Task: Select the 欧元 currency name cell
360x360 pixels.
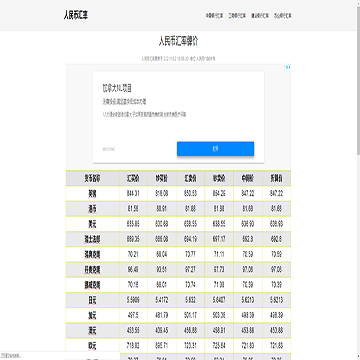Action: pyautogui.click(x=92, y=346)
